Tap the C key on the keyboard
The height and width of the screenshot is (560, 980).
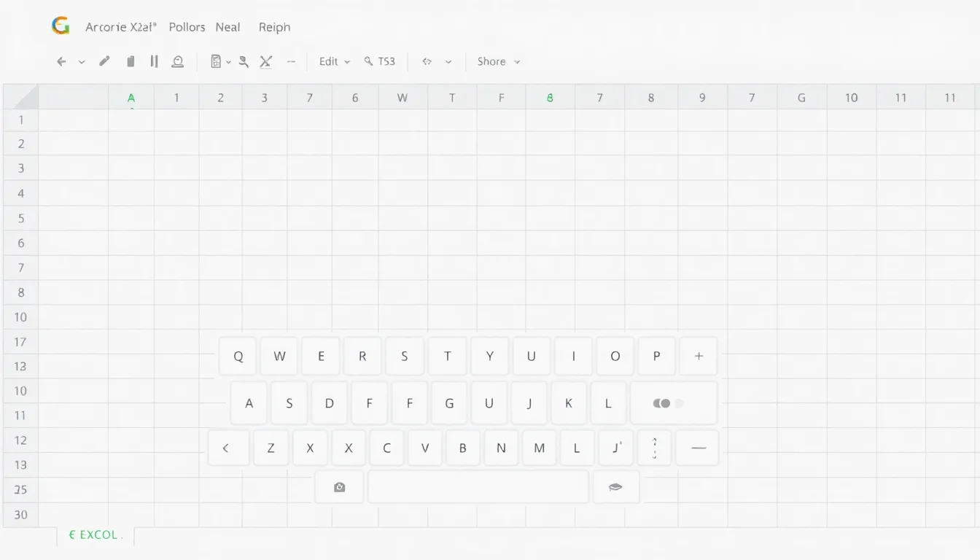coord(386,448)
